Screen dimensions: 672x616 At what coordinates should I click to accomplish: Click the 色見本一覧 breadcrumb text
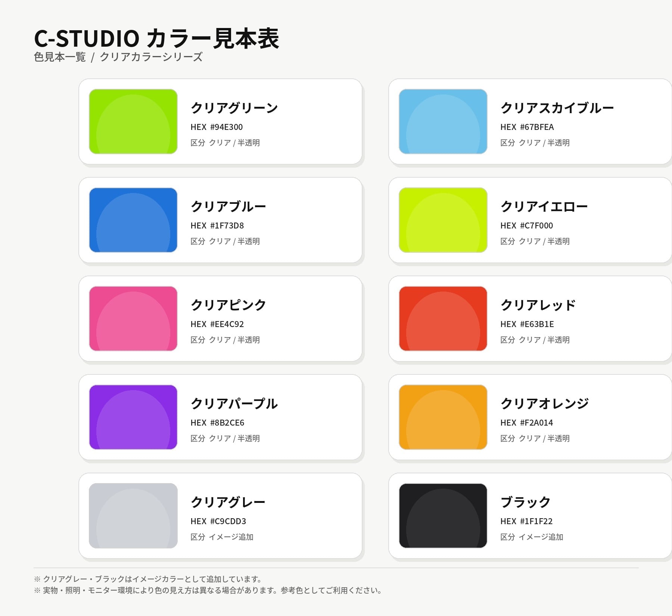click(60, 57)
